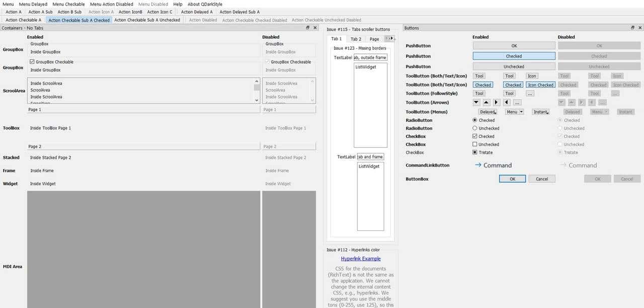
Task: Switch to Tab 2
Action: [355, 38]
